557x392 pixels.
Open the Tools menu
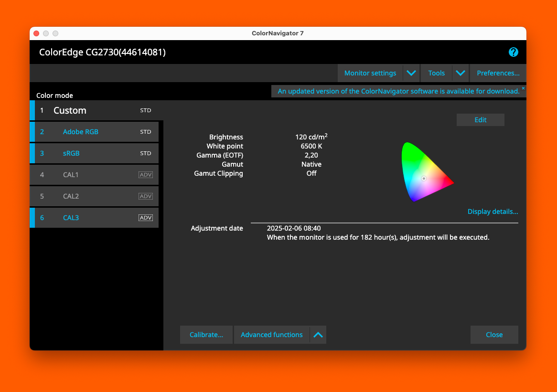[x=437, y=73]
